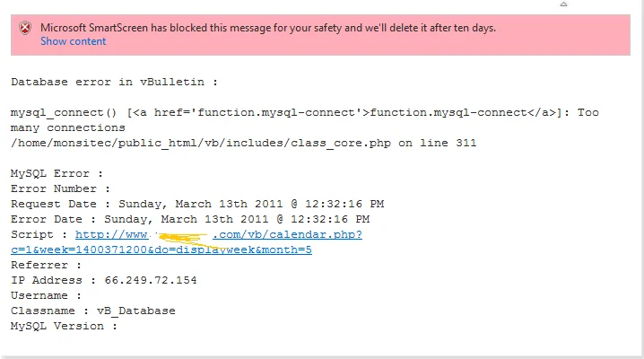The width and height of the screenshot is (644, 359).
Task: Click the Request Date line
Action: pyautogui.click(x=197, y=204)
